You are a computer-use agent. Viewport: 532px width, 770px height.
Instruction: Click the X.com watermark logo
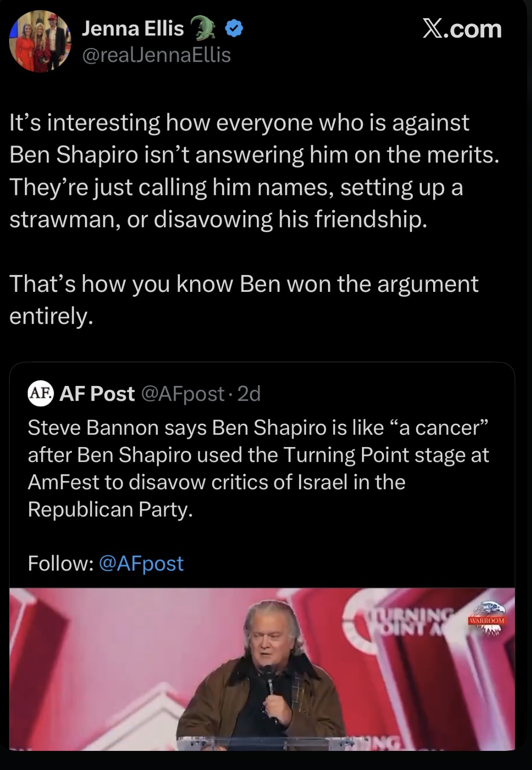[462, 30]
